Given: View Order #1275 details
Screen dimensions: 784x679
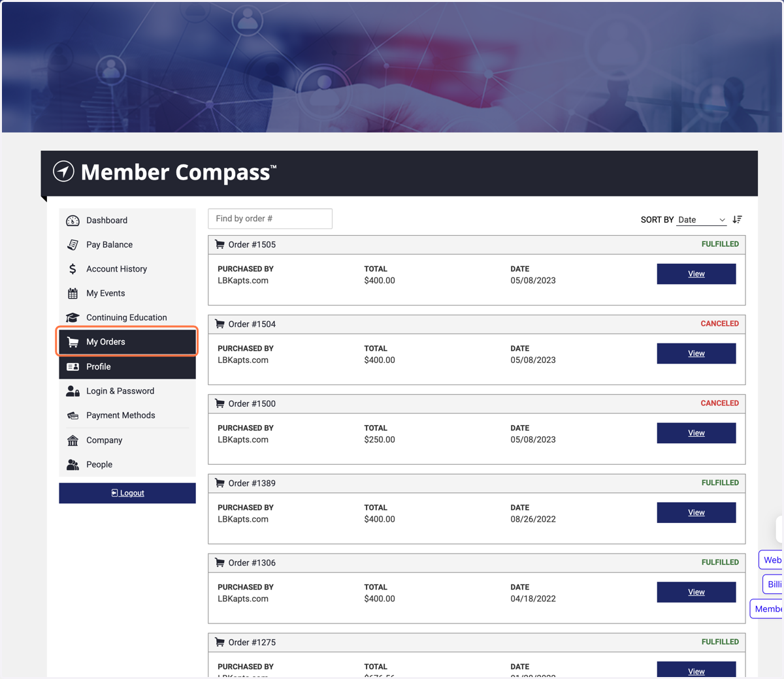Looking at the screenshot, I should (696, 670).
